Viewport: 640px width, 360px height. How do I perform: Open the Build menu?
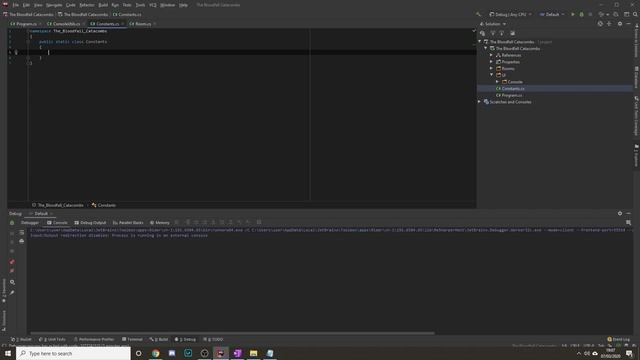pos(103,5)
